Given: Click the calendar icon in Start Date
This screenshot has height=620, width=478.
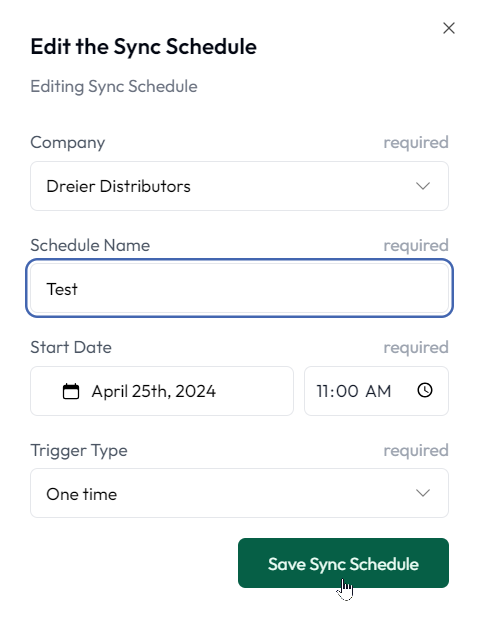Looking at the screenshot, I should click(71, 391).
